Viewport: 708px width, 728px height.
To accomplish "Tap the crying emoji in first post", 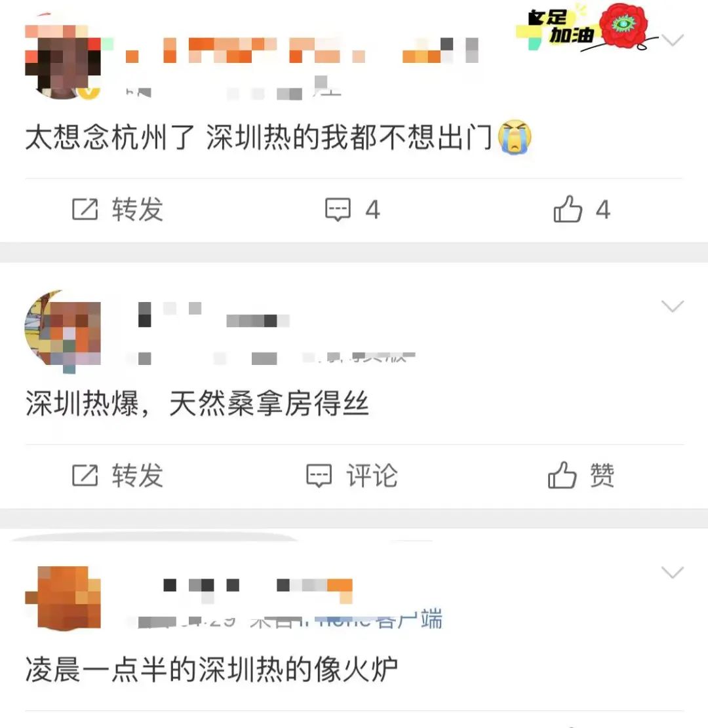I will click(514, 138).
